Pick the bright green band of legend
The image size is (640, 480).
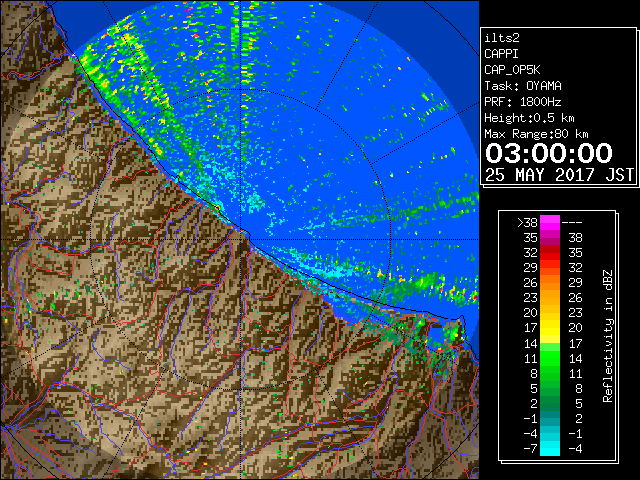point(550,358)
